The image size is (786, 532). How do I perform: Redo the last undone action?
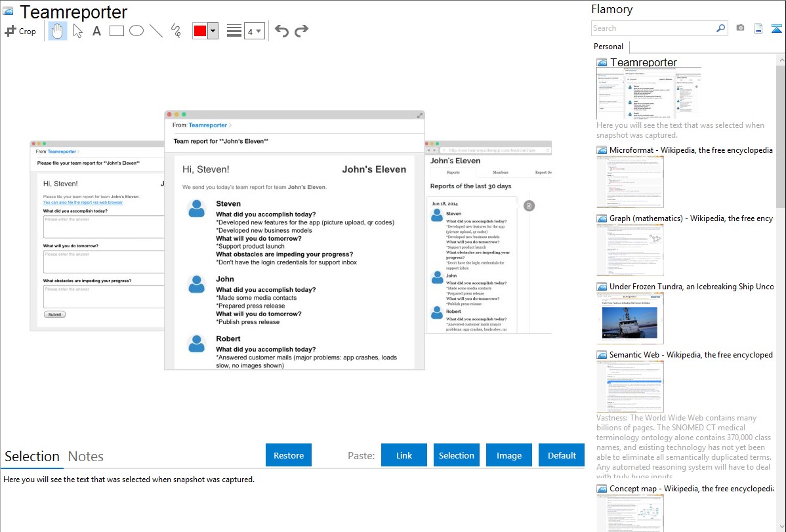301,31
